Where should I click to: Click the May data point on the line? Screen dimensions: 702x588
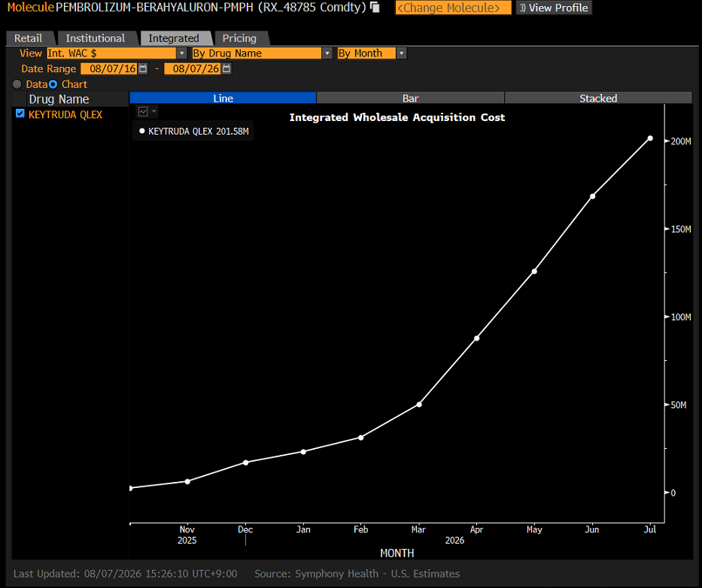pyautogui.click(x=534, y=271)
